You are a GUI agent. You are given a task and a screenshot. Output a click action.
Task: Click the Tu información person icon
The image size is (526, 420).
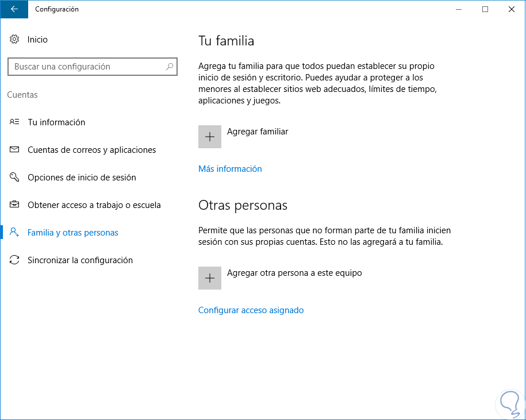[15, 122]
